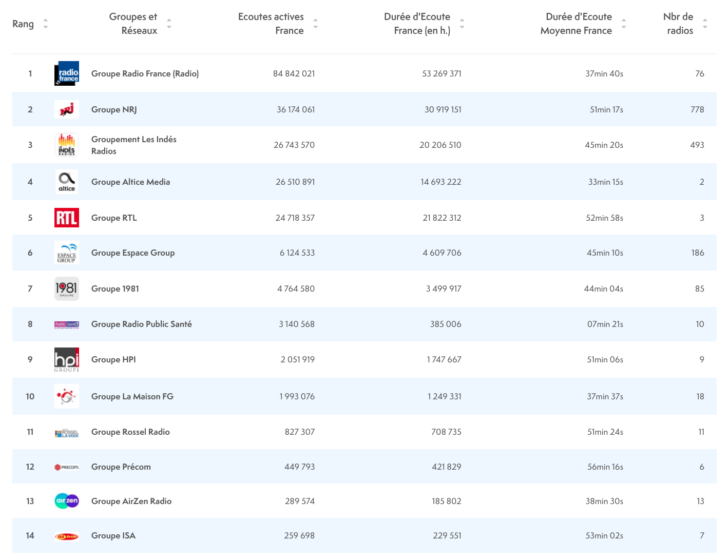Image resolution: width=728 pixels, height=560 pixels.
Task: Click the AirZen round logo
Action: coord(67,501)
